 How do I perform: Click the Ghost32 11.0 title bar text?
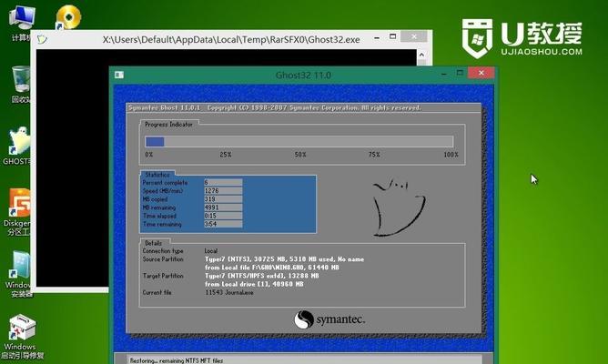point(303,75)
